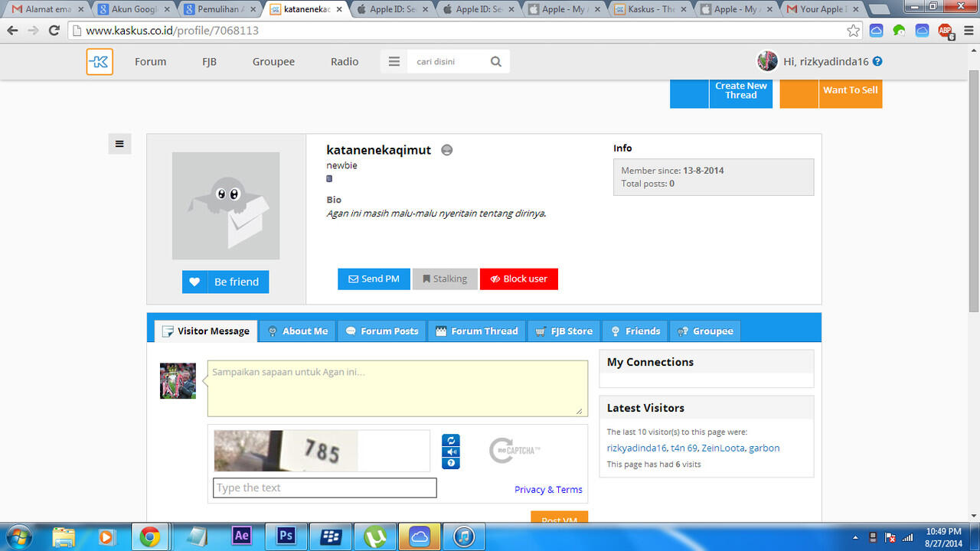Click the offline status icon beside katanenekaqimut
The image size is (980, 551).
pyautogui.click(x=447, y=150)
